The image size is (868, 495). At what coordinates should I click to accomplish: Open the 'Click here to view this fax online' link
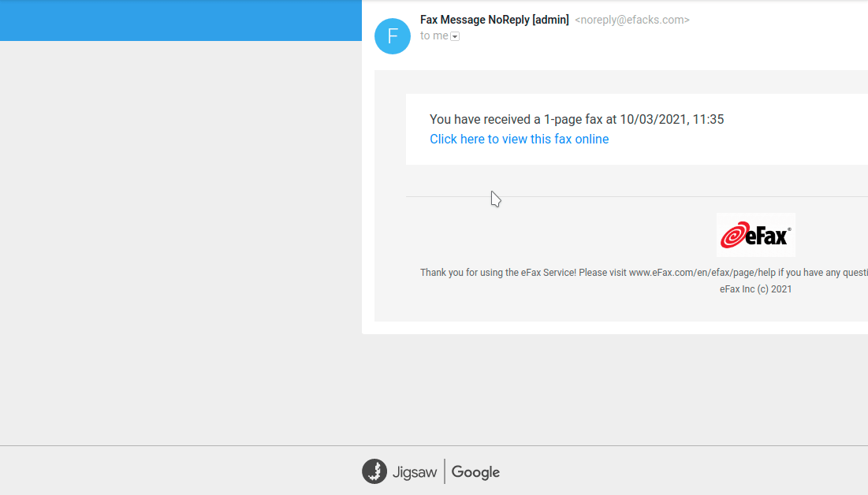pyautogui.click(x=520, y=139)
